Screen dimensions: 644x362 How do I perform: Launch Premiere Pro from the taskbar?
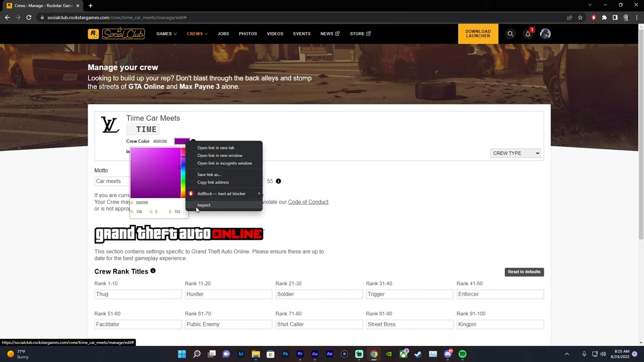300,354
